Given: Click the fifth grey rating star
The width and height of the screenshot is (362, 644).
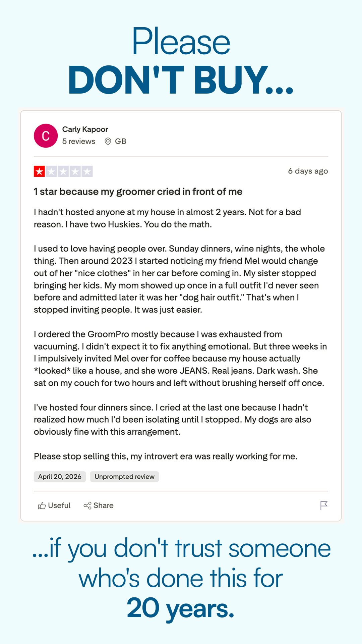Looking at the screenshot, I should point(87,172).
